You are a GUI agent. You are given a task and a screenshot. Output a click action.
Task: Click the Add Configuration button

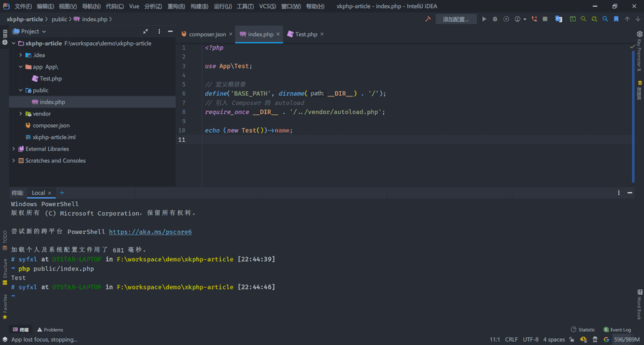[x=456, y=19]
